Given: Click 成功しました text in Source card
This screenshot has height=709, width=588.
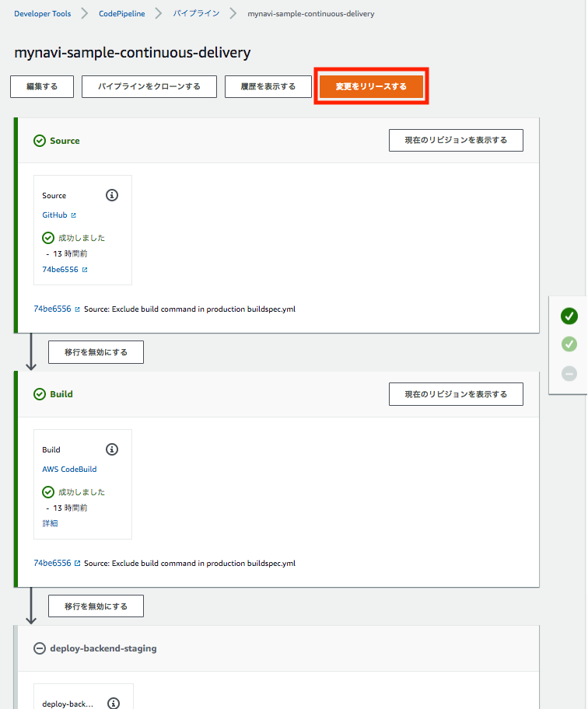Looking at the screenshot, I should [82, 238].
